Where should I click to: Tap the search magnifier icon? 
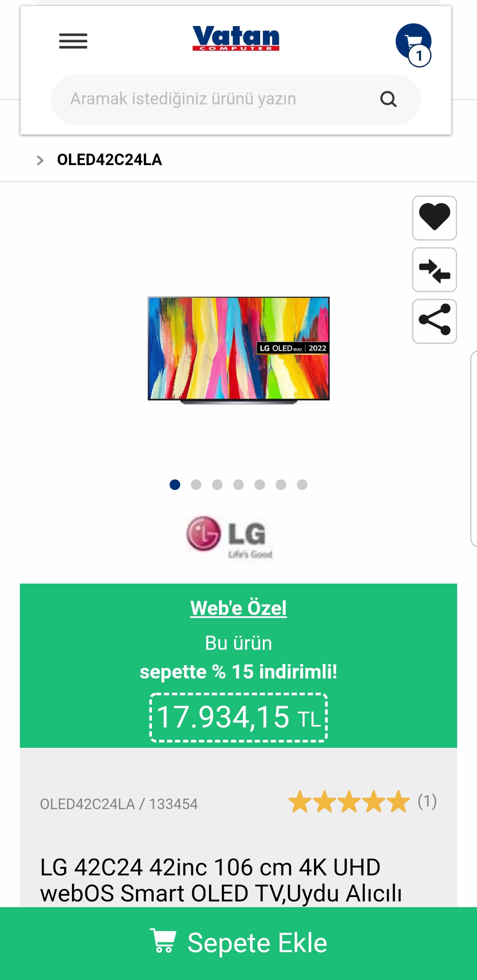coord(388,99)
